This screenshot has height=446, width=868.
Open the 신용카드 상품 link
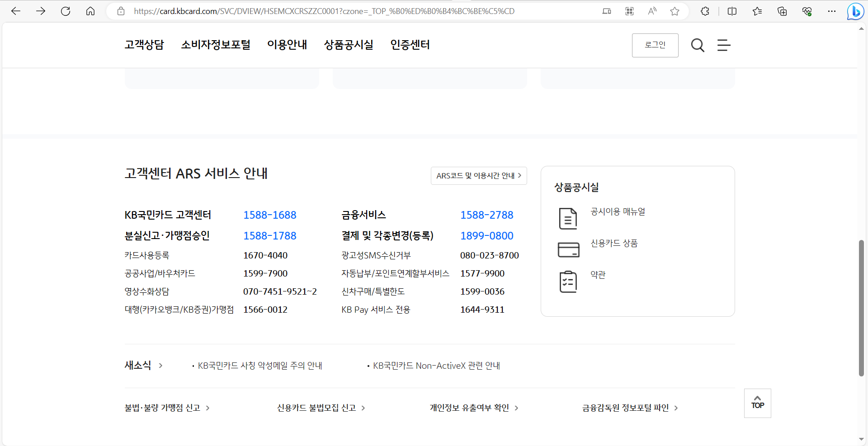coord(614,243)
